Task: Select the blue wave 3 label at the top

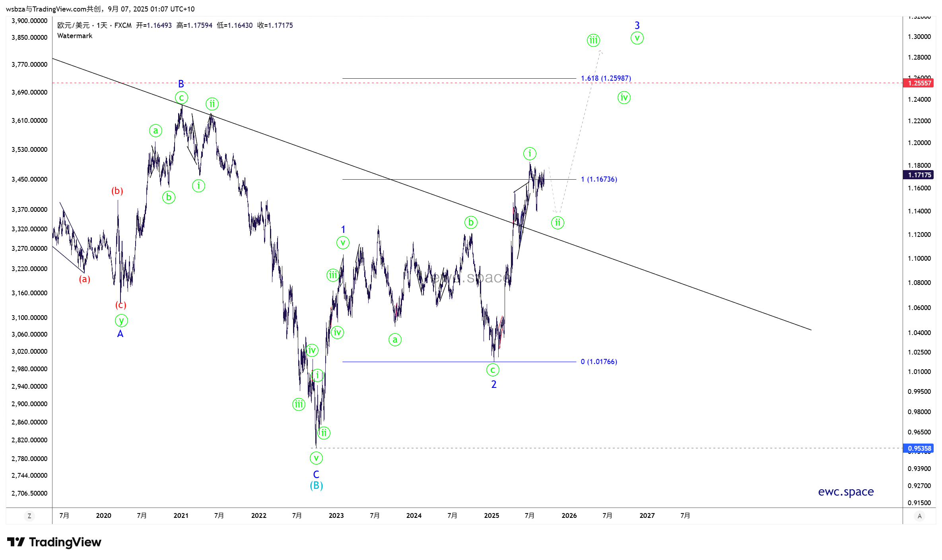Action: tap(637, 25)
